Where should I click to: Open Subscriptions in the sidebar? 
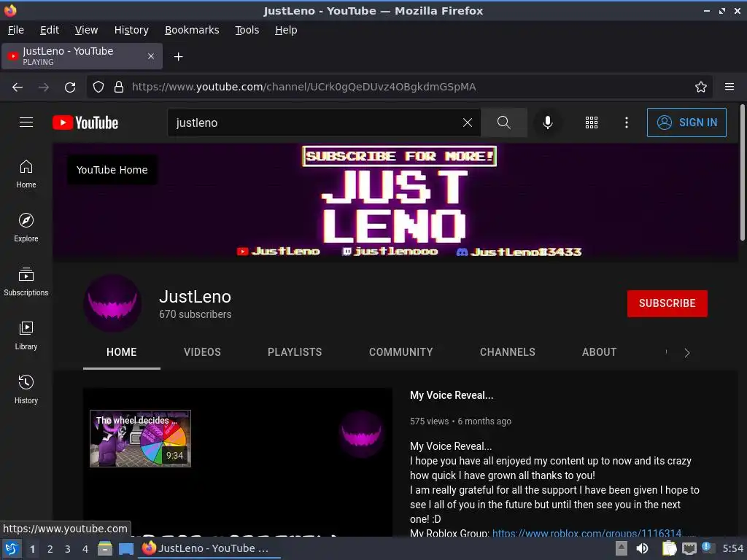[x=26, y=281]
